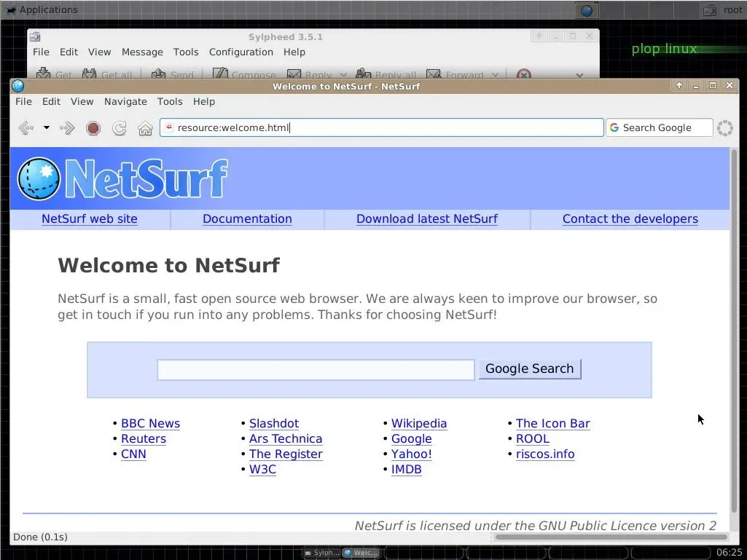Visit the W3C link
Image resolution: width=747 pixels, height=560 pixels.
(262, 469)
